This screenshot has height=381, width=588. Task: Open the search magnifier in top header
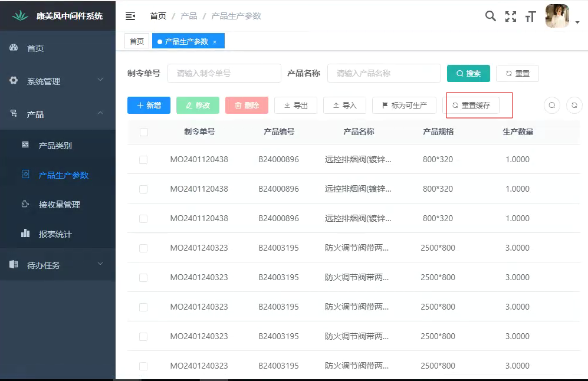490,16
